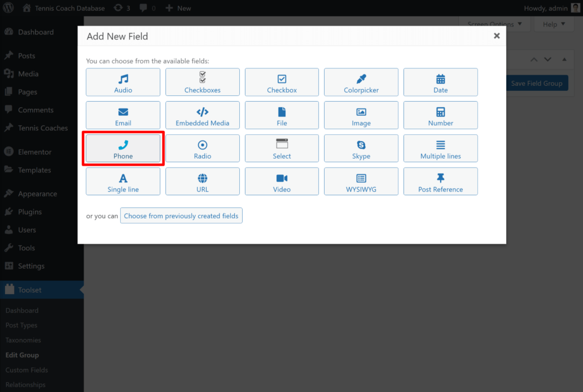Open Tennis Coach Database site link
Screen dimensions: 583x392
(x=64, y=8)
